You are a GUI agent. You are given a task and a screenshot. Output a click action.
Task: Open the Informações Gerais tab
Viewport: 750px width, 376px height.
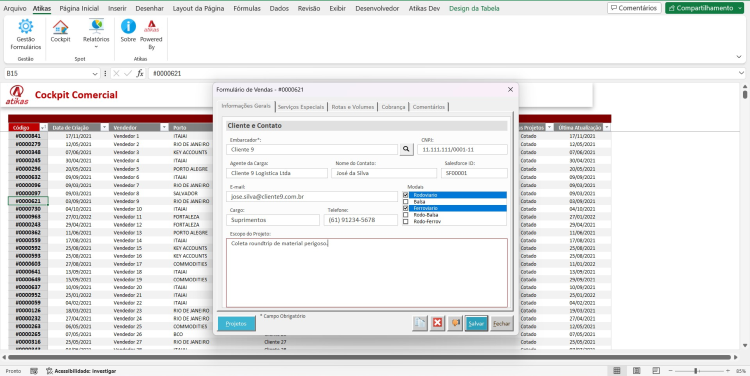(x=246, y=106)
